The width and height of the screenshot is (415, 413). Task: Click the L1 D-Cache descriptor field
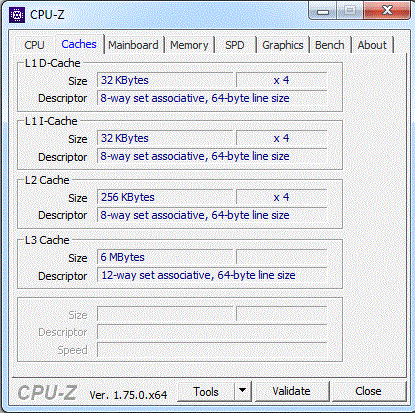click(x=212, y=98)
